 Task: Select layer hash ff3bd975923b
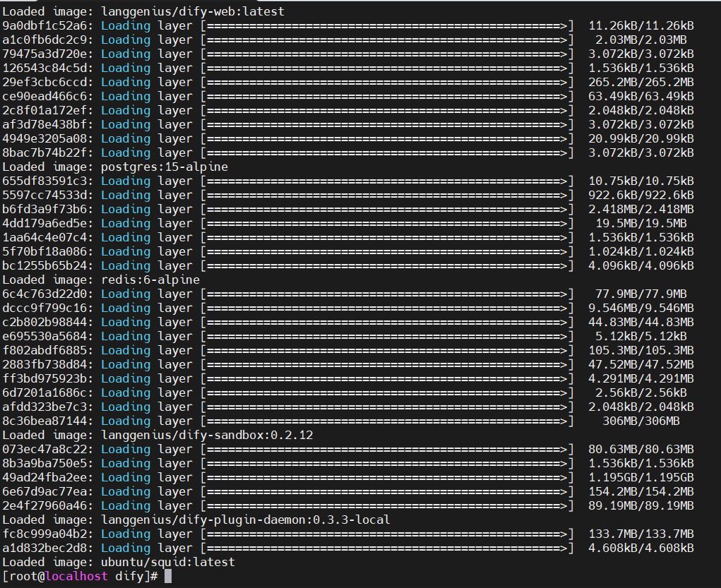coord(44,379)
